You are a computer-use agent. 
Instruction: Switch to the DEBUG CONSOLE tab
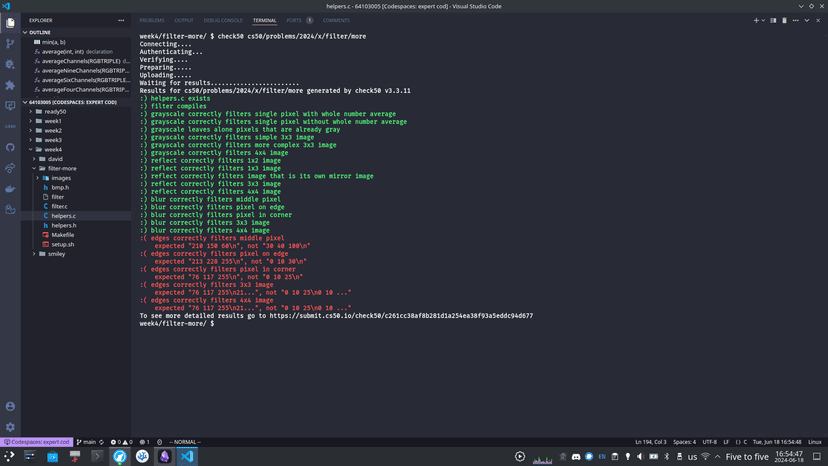click(x=223, y=21)
